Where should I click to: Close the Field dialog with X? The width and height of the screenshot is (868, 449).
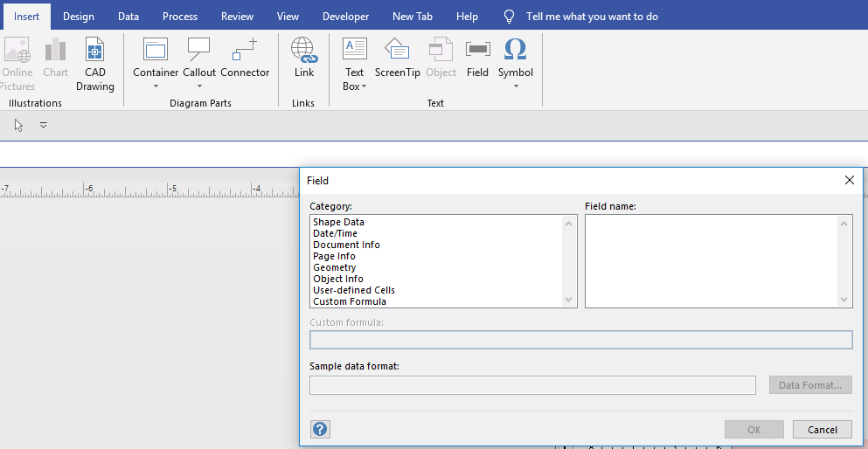849,180
